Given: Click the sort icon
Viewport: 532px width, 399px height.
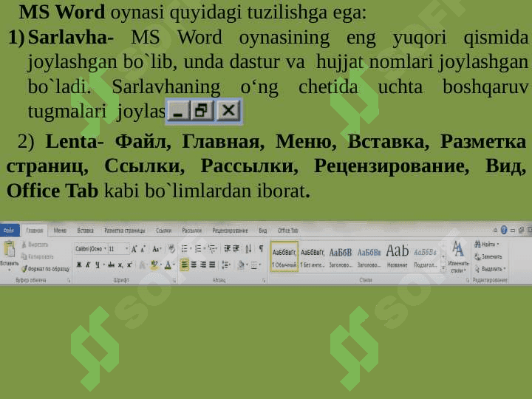Looking at the screenshot, I should [248, 249].
